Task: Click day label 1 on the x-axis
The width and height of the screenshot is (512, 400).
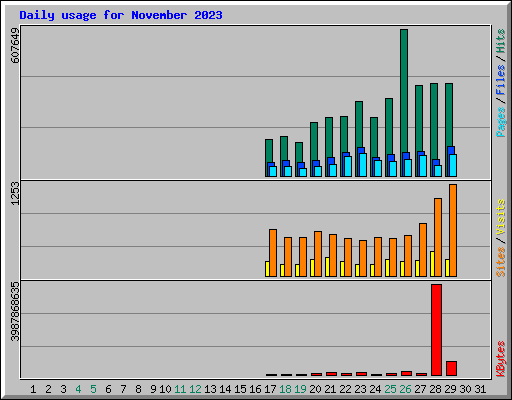Action: tap(33, 389)
